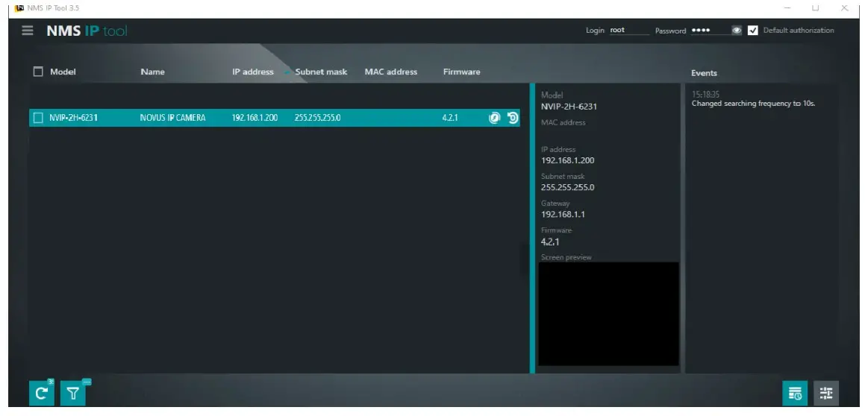Click the Screen preview black thumbnail
This screenshot has height=416, width=868.
point(608,314)
